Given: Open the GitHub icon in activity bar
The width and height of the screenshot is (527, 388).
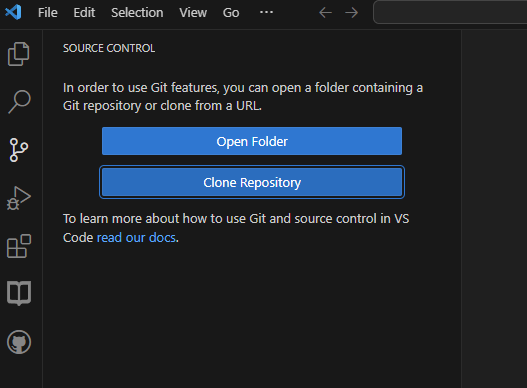Looking at the screenshot, I should 19,342.
